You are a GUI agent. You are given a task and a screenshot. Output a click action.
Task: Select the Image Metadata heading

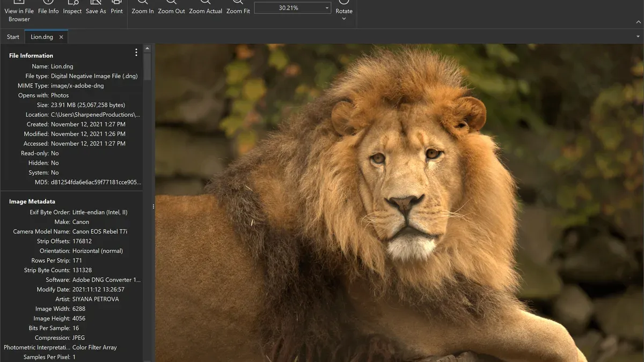[32, 202]
